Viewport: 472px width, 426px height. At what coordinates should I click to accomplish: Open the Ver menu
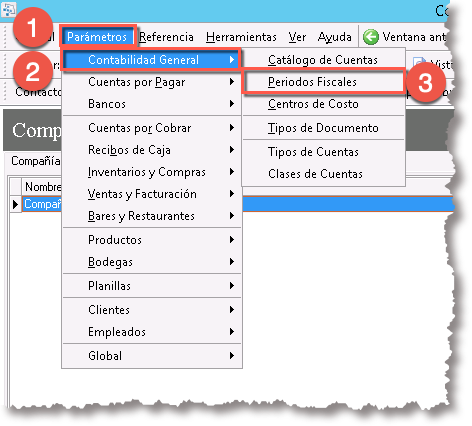coord(297,37)
